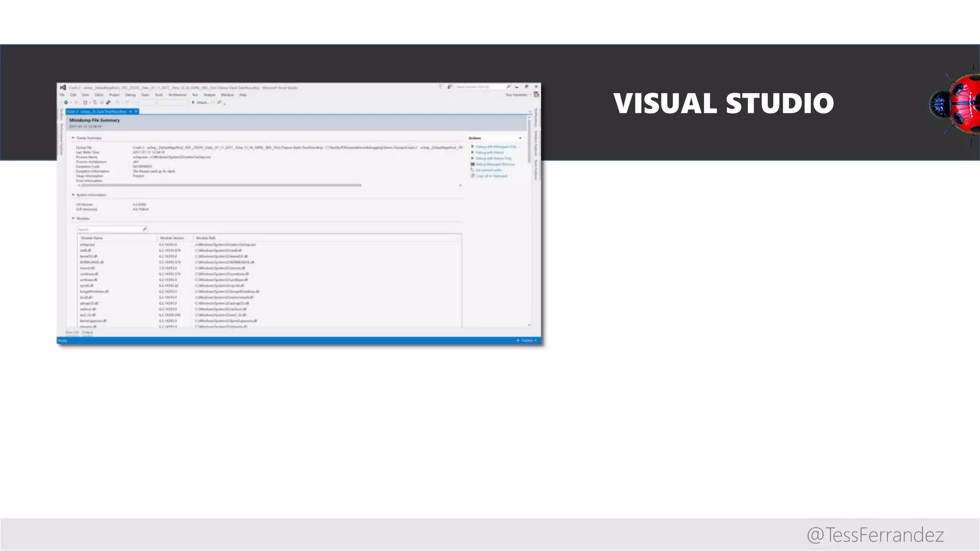Open the File menu
This screenshot has height=551, width=980.
[62, 95]
